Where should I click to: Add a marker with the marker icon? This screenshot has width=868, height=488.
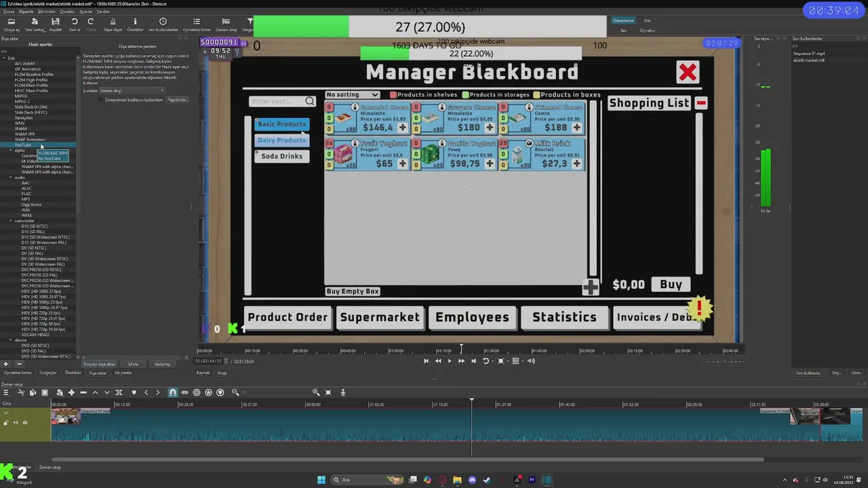(134, 392)
